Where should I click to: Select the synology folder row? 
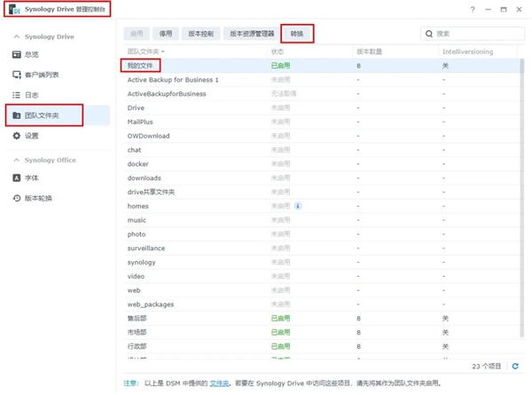tap(322, 262)
